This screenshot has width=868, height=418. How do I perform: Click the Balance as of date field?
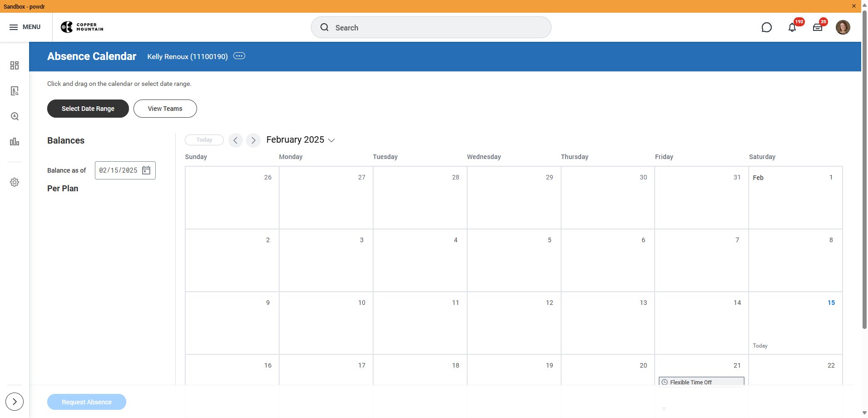tap(118, 170)
